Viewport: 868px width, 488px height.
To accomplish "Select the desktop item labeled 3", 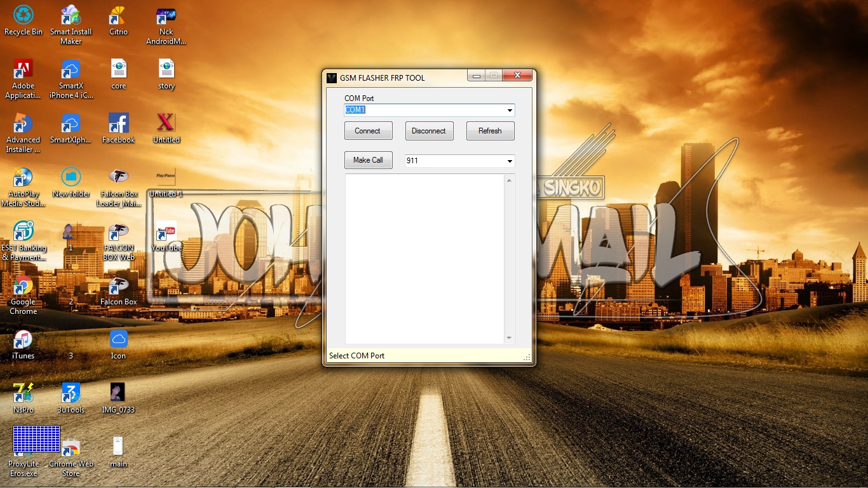I will pyautogui.click(x=71, y=355).
